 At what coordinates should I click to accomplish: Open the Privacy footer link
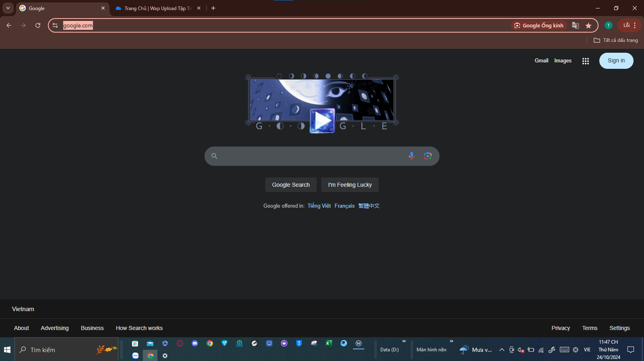coord(561,328)
